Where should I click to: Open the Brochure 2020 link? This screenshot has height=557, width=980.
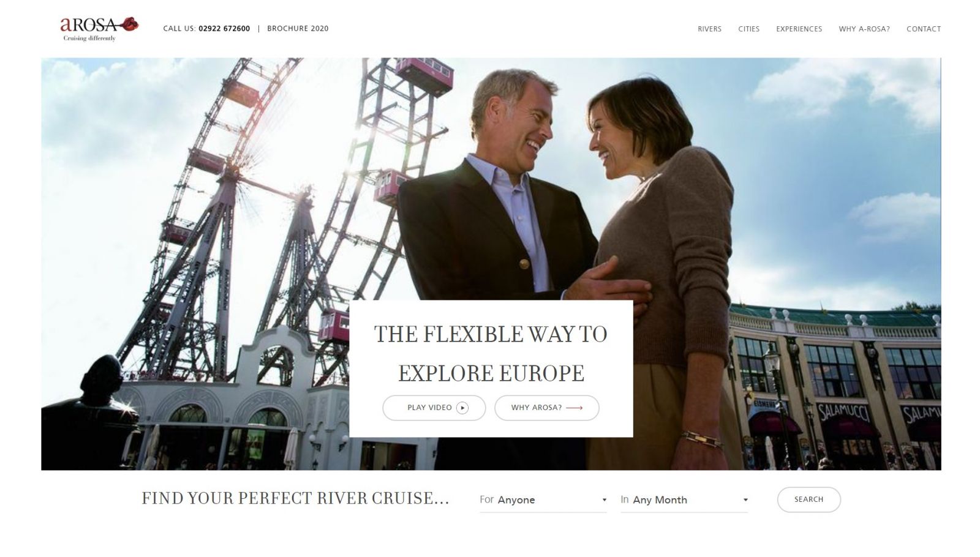(x=298, y=29)
